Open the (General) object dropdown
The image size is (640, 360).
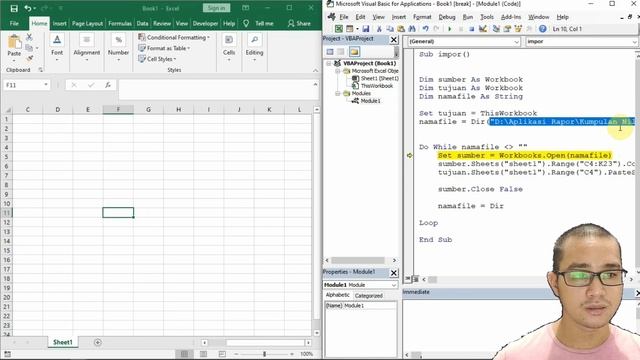(516, 42)
